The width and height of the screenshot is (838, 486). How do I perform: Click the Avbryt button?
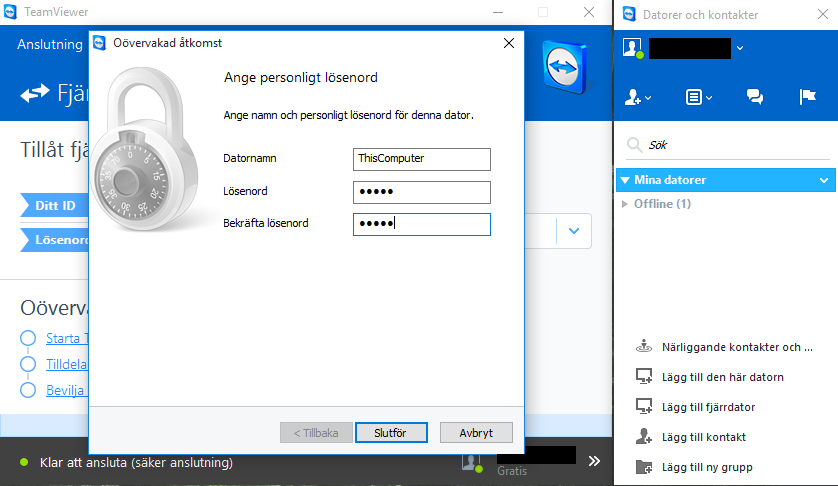point(476,433)
